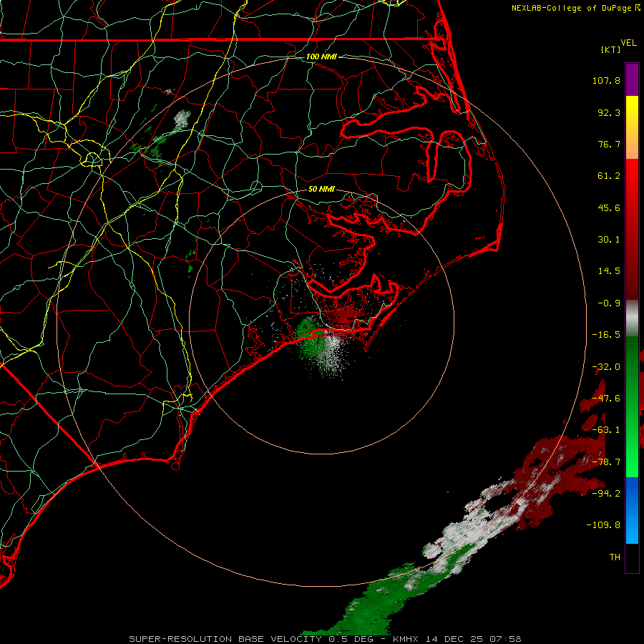This screenshot has height=644, width=644.
Task: Click the 50 NMI range ring label
Action: coord(321,189)
